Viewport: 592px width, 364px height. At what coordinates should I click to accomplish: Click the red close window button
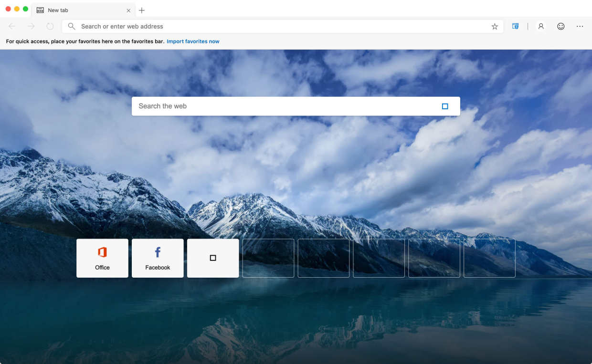pyautogui.click(x=8, y=9)
